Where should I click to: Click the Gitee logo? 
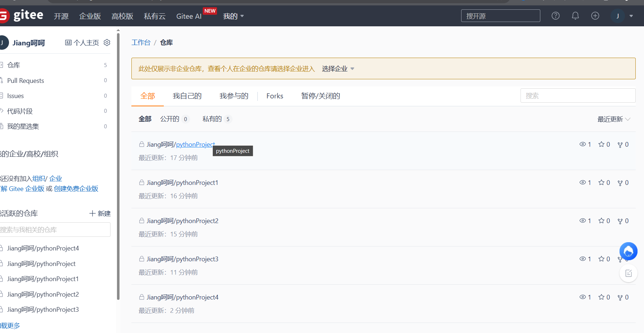[22, 15]
